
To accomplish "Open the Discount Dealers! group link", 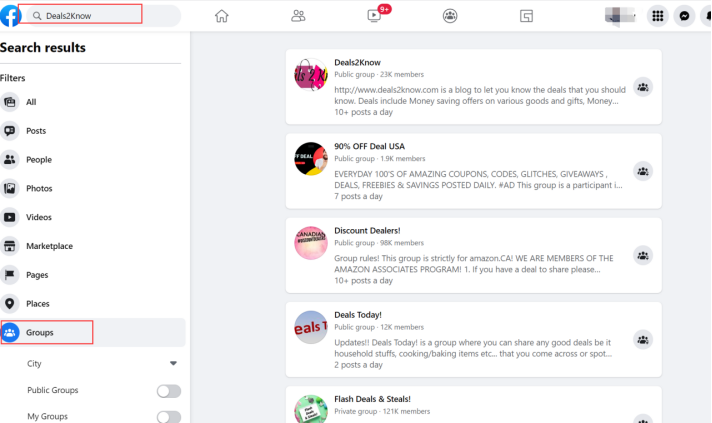I will [x=367, y=231].
